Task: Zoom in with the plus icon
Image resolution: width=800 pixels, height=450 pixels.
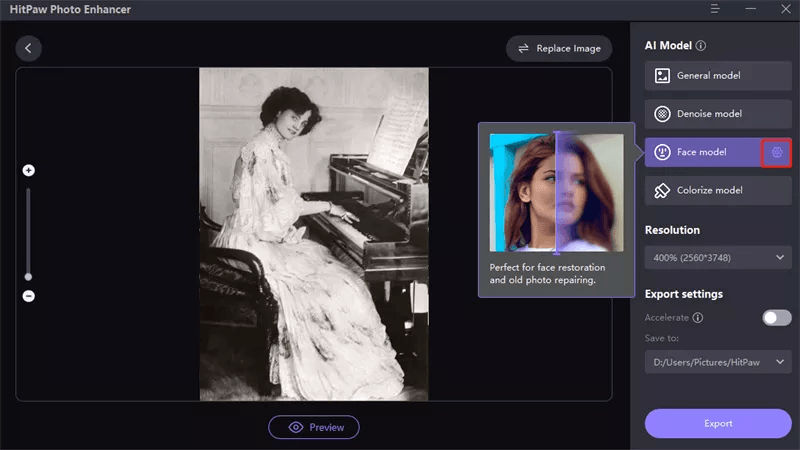Action: [x=29, y=170]
